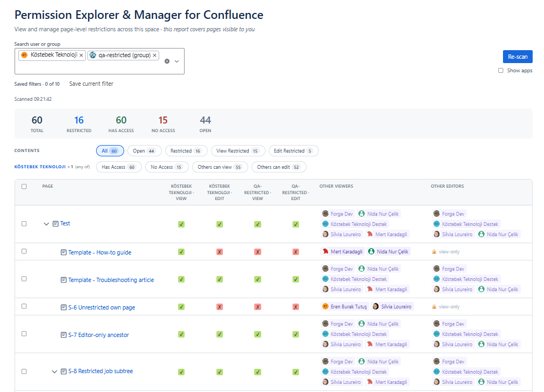
Task: Click the Re-scan button
Action: (518, 57)
